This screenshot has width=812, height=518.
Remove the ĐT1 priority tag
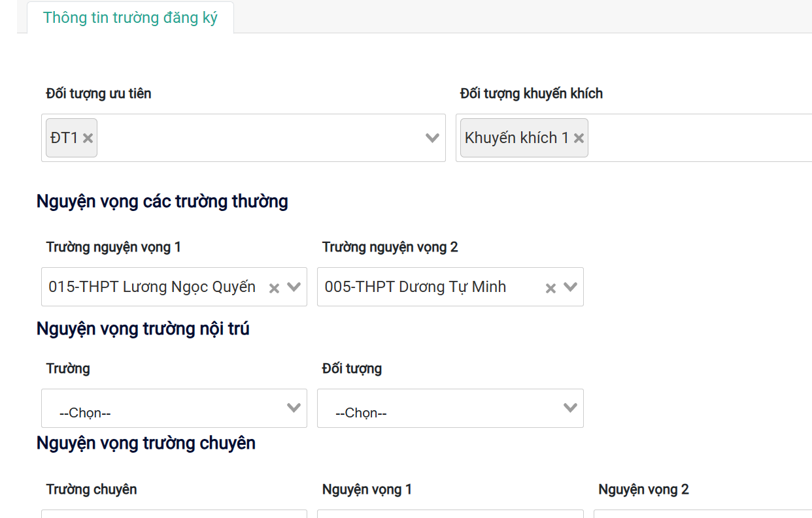[x=88, y=138]
